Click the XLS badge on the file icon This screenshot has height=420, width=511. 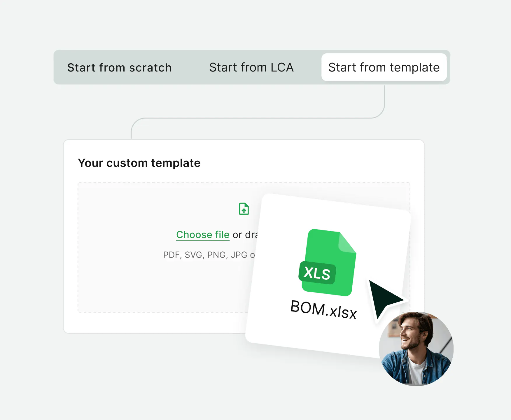(317, 273)
